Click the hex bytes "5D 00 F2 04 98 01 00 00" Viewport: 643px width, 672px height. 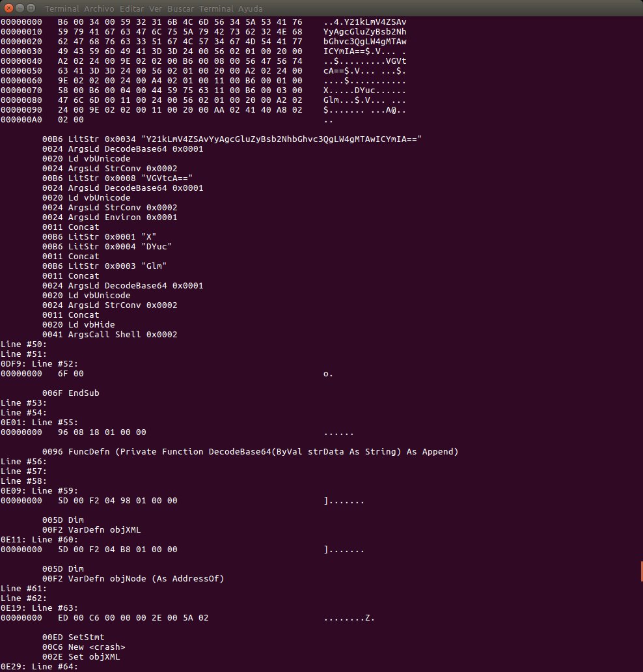coord(117,501)
